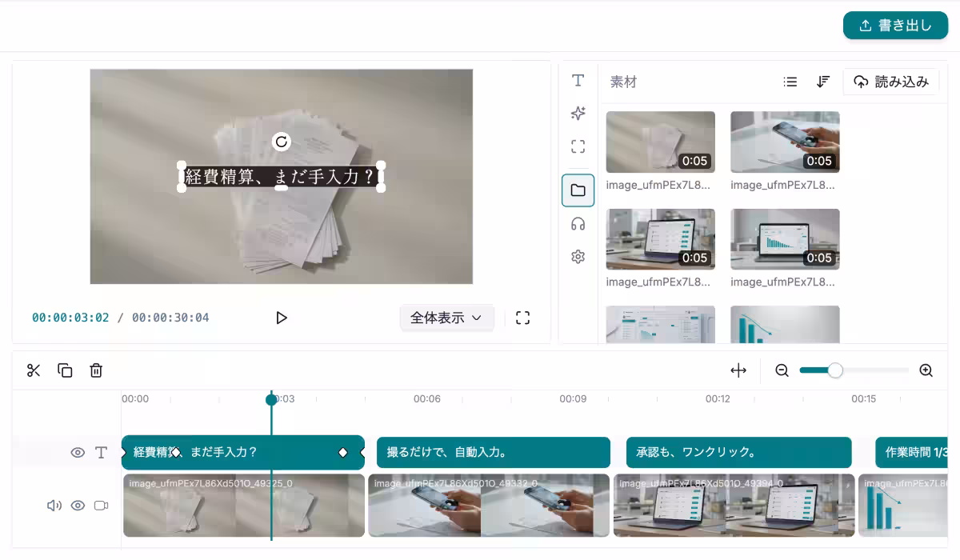Select video clip image_ufmPEx7L86Xd501O_49332_0
The height and width of the screenshot is (560, 960).
click(489, 506)
